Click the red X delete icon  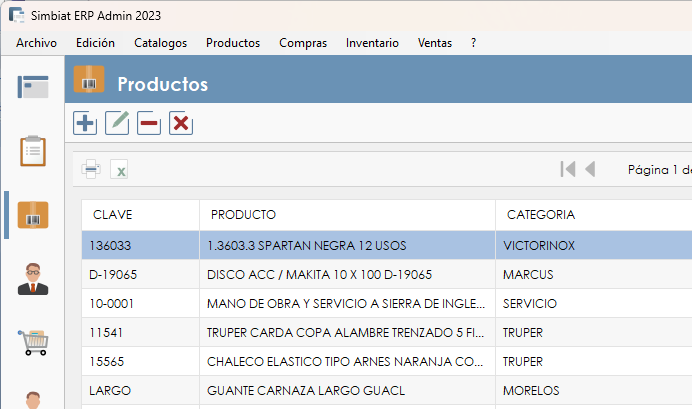[181, 123]
